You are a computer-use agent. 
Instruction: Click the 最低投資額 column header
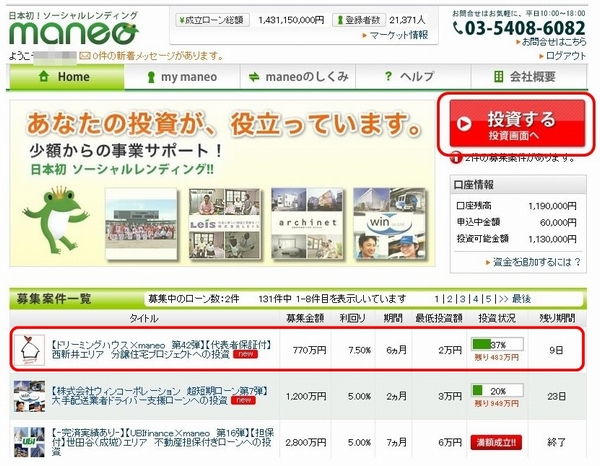(439, 318)
